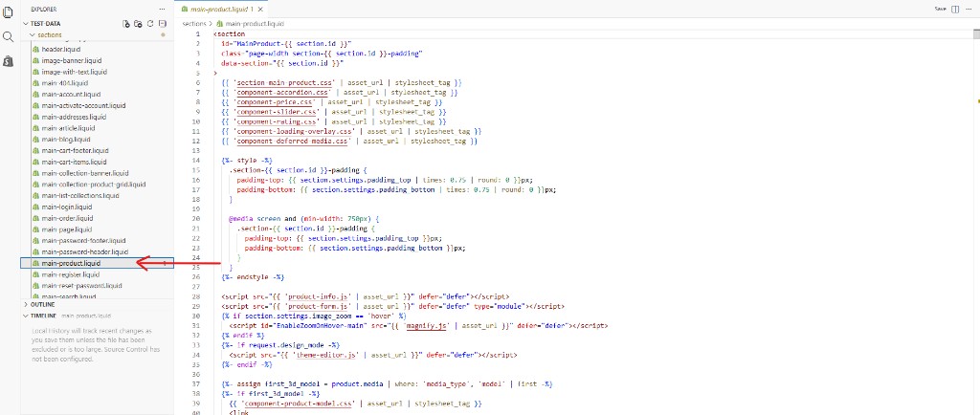The height and width of the screenshot is (415, 980).
Task: Click the Save button
Action: pos(940,9)
